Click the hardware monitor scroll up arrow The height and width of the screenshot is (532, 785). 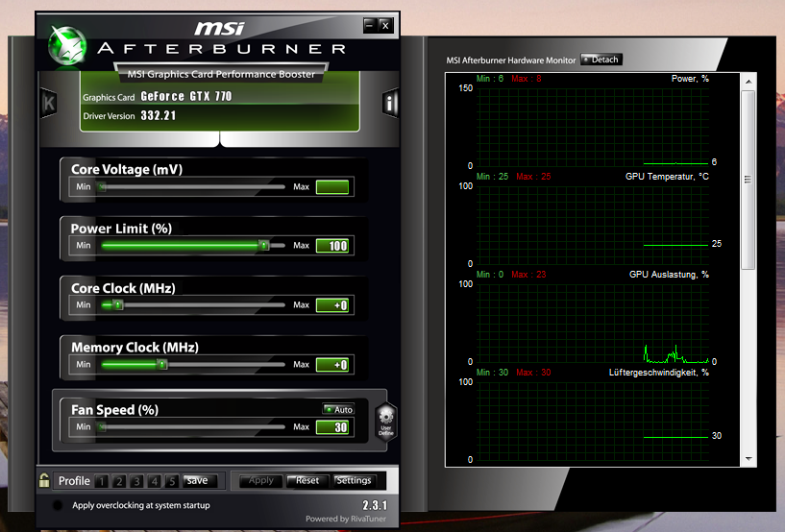point(748,81)
